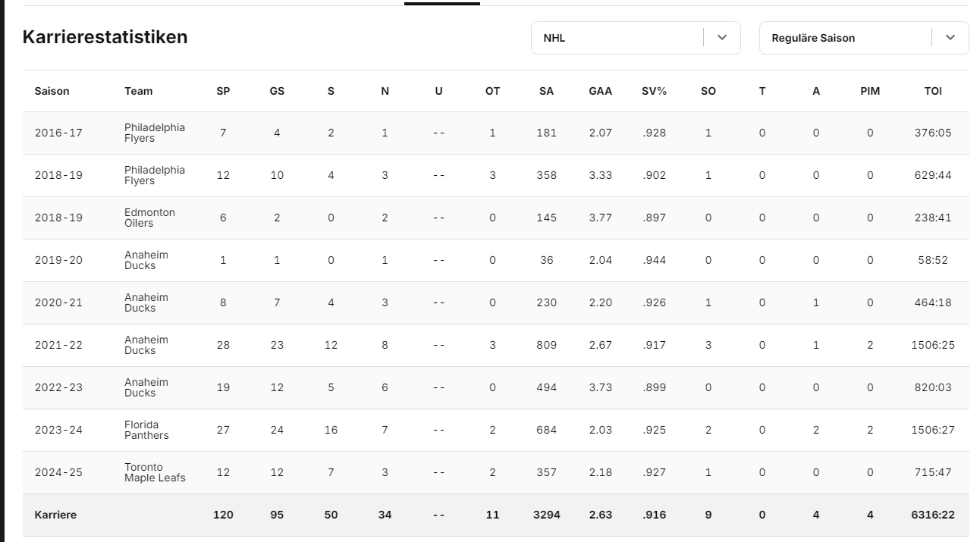
Task: Click the 2016-17 Philadelphia Flyers team entry
Action: (155, 133)
